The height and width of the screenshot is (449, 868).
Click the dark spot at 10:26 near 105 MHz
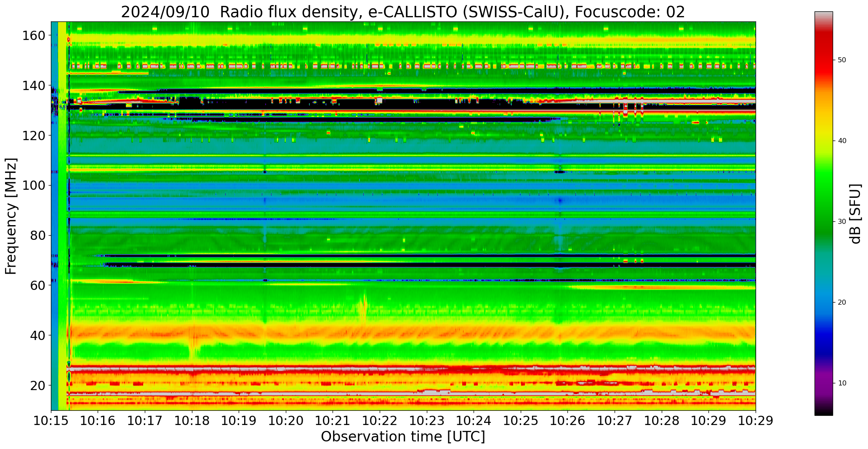click(560, 172)
